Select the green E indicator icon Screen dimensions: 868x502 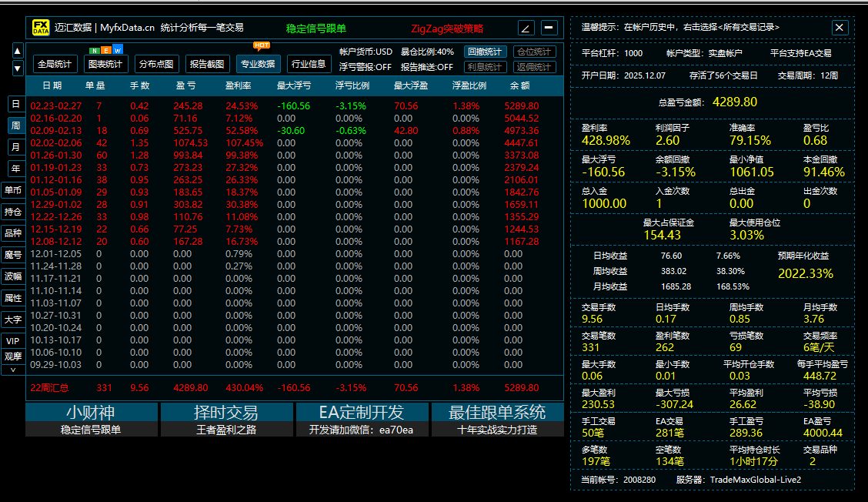click(105, 50)
